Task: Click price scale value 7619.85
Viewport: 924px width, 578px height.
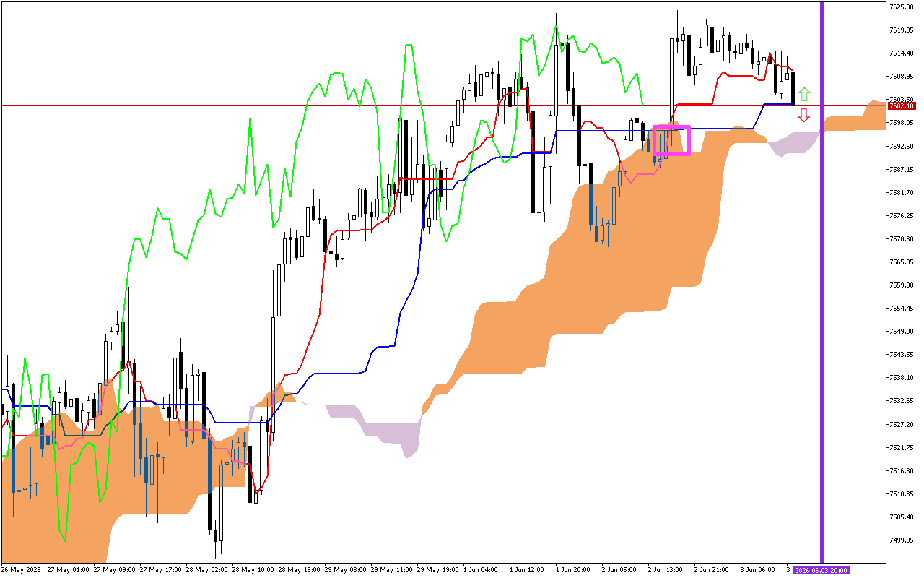Action: point(901,30)
